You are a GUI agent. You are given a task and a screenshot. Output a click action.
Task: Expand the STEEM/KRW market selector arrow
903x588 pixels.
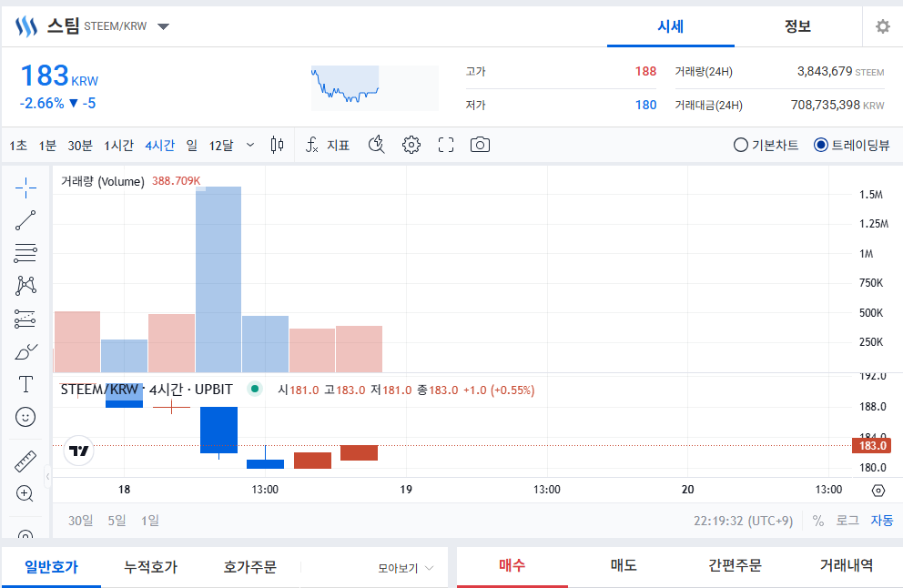tap(164, 26)
